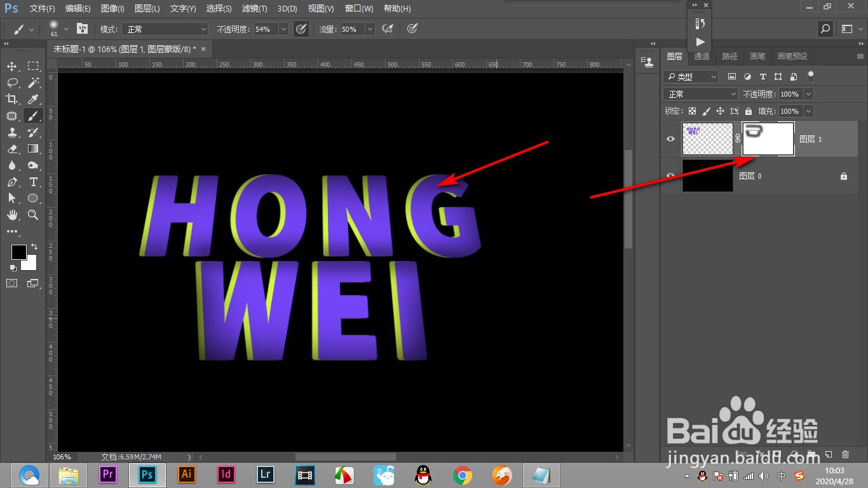The image size is (868, 488).
Task: Hide visibility of 图层 0
Action: (x=670, y=175)
